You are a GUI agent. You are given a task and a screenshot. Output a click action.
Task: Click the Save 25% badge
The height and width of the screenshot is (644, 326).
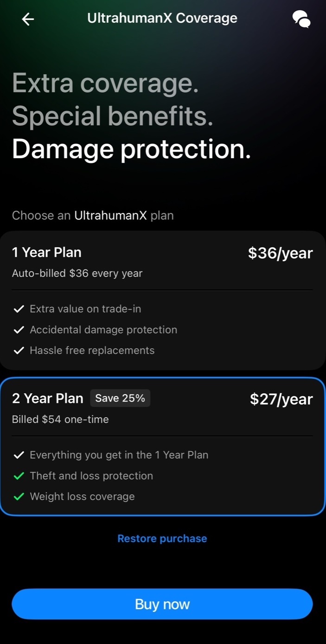coord(120,398)
